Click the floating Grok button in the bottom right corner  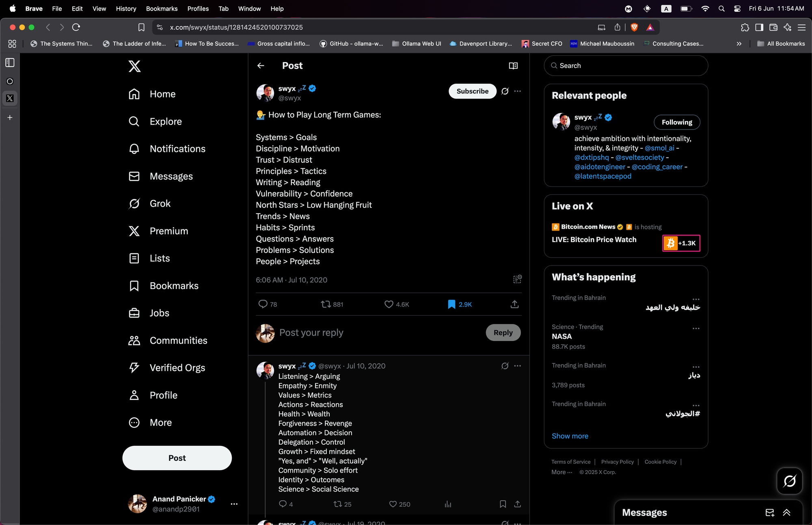[789, 481]
